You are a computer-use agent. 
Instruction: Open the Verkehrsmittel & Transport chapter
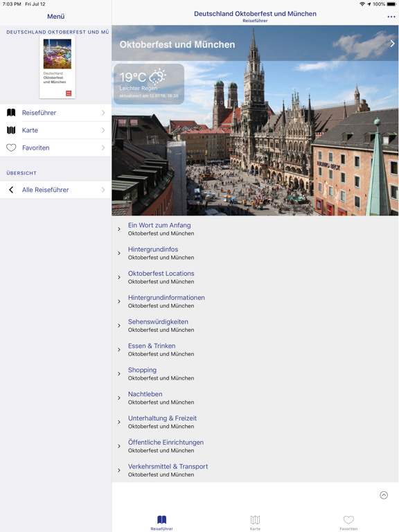pyautogui.click(x=255, y=470)
